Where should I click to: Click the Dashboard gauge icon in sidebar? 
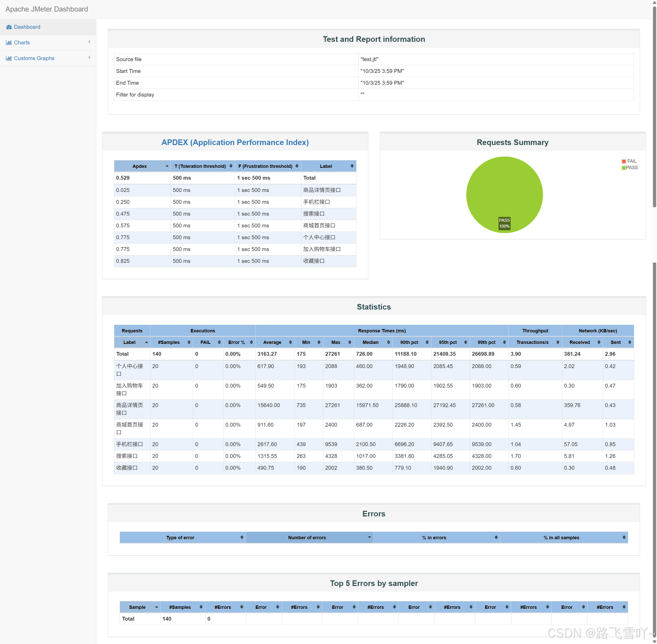click(9, 27)
